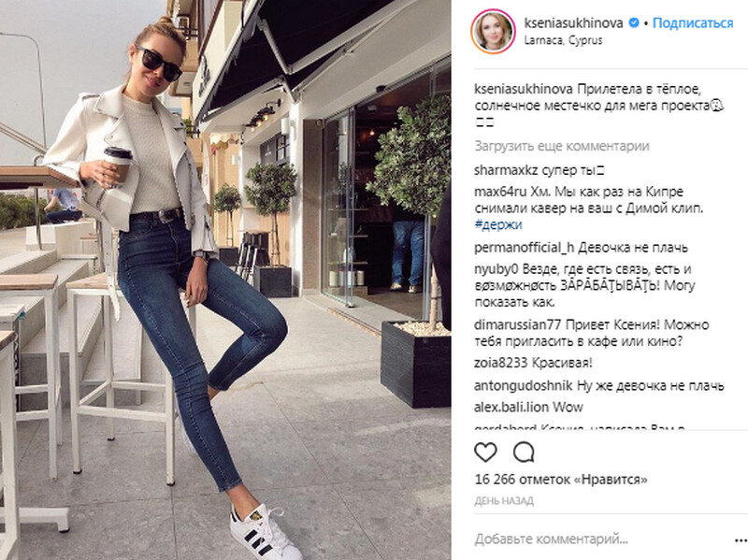
Task: Open the kseniasukhinova username in header
Action: (x=573, y=22)
